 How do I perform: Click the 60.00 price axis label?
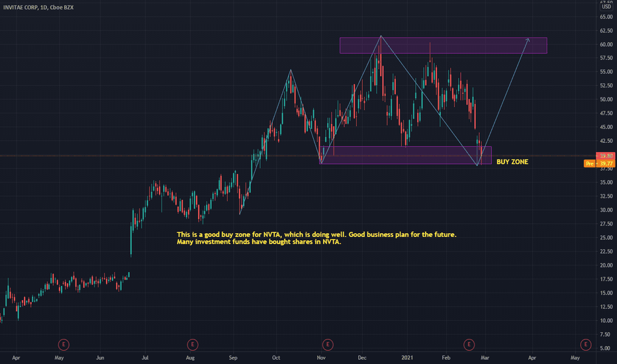coord(606,44)
